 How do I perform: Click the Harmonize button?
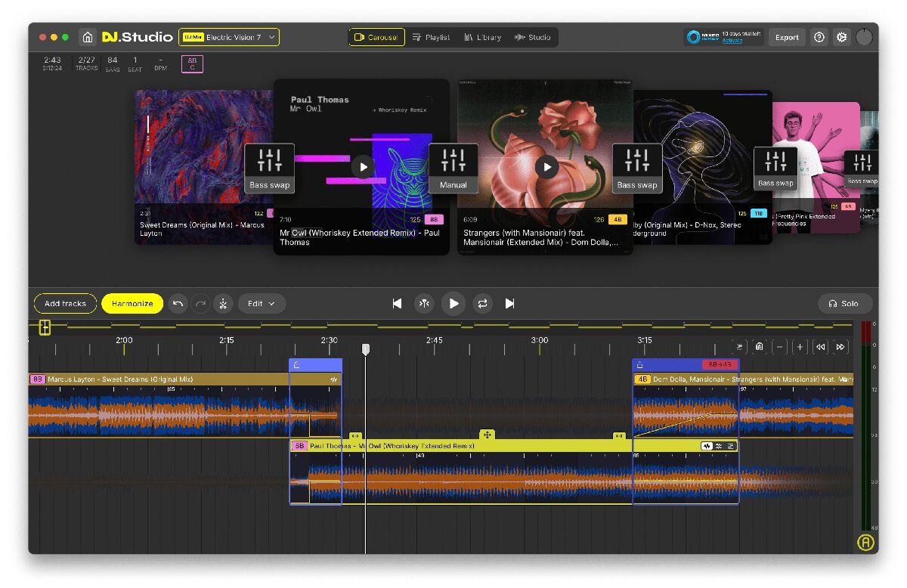[x=132, y=304]
